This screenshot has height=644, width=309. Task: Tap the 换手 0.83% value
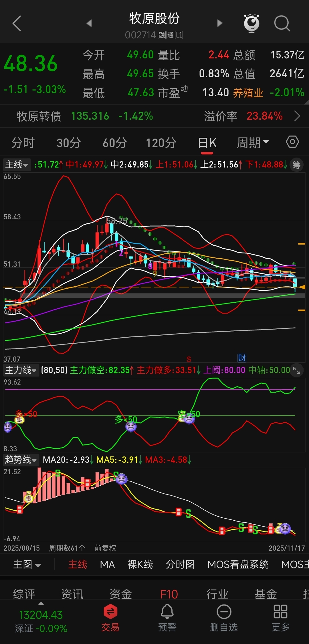pyautogui.click(x=214, y=74)
